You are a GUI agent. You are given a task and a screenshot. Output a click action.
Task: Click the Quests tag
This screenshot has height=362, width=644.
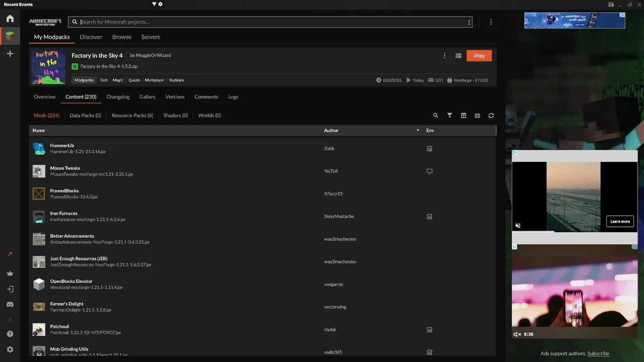pyautogui.click(x=134, y=80)
